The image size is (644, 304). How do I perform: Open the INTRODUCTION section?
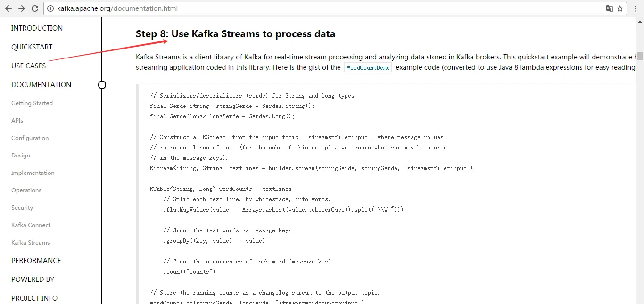click(x=37, y=28)
